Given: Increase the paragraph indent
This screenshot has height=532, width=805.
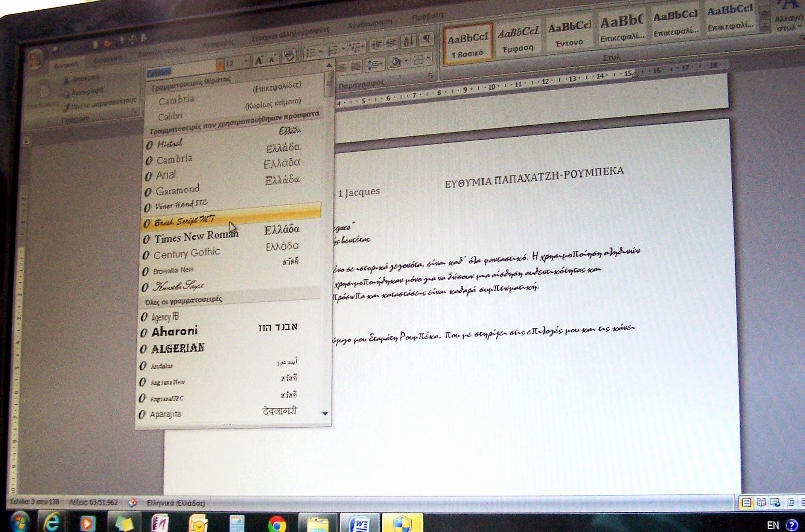Looking at the screenshot, I should [391, 44].
